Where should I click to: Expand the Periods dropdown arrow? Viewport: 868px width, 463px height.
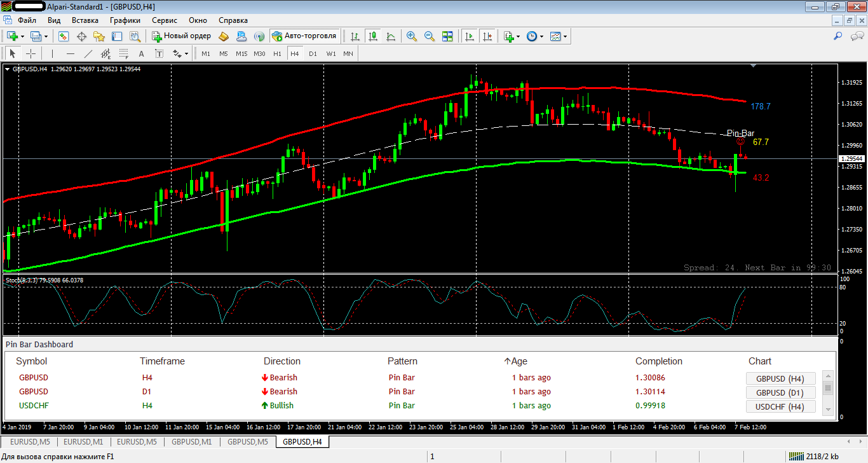point(541,36)
